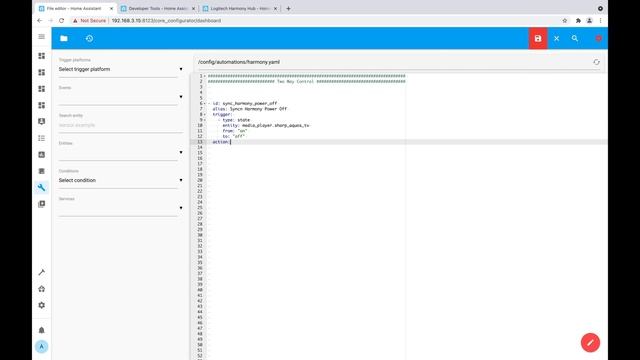Close the open file with the X icon
This screenshot has width=640, height=360.
(x=556, y=38)
